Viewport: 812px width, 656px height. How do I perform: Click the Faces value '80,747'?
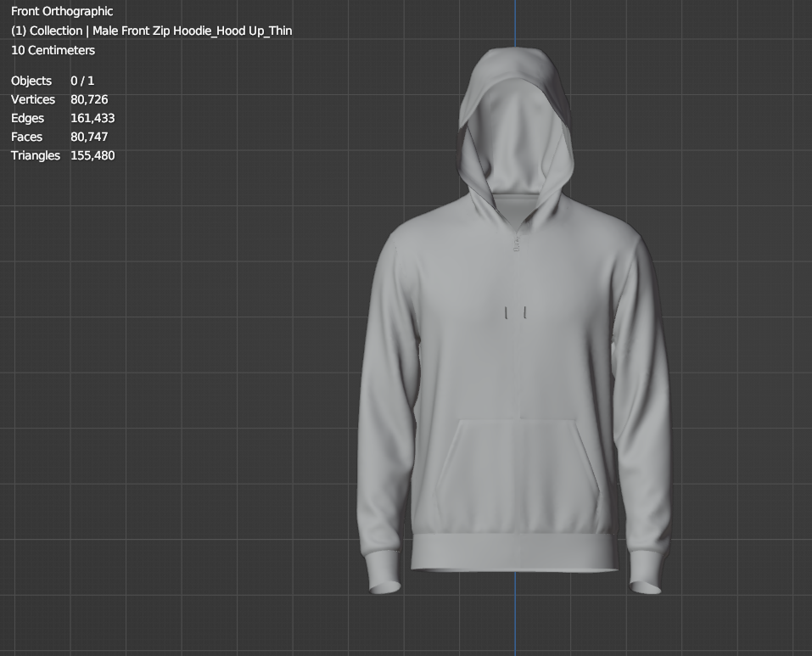pos(89,137)
